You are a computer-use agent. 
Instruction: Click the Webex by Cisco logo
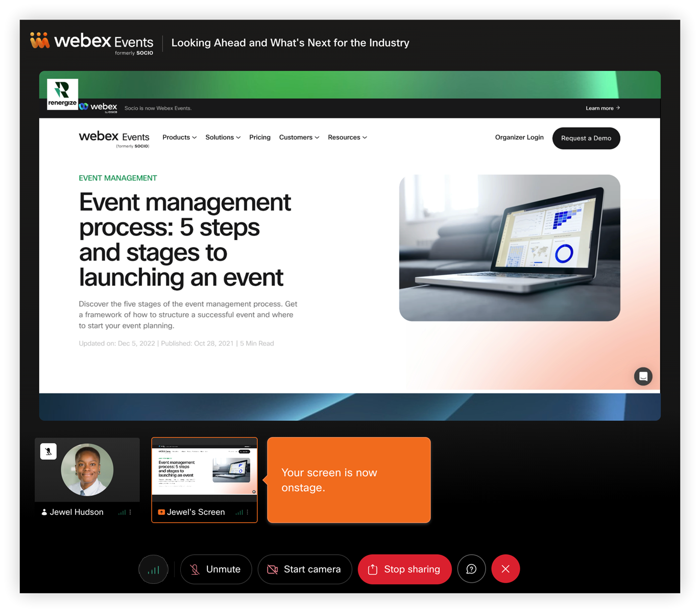coord(98,107)
